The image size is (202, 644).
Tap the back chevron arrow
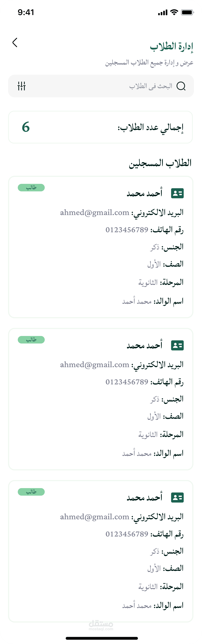click(15, 42)
